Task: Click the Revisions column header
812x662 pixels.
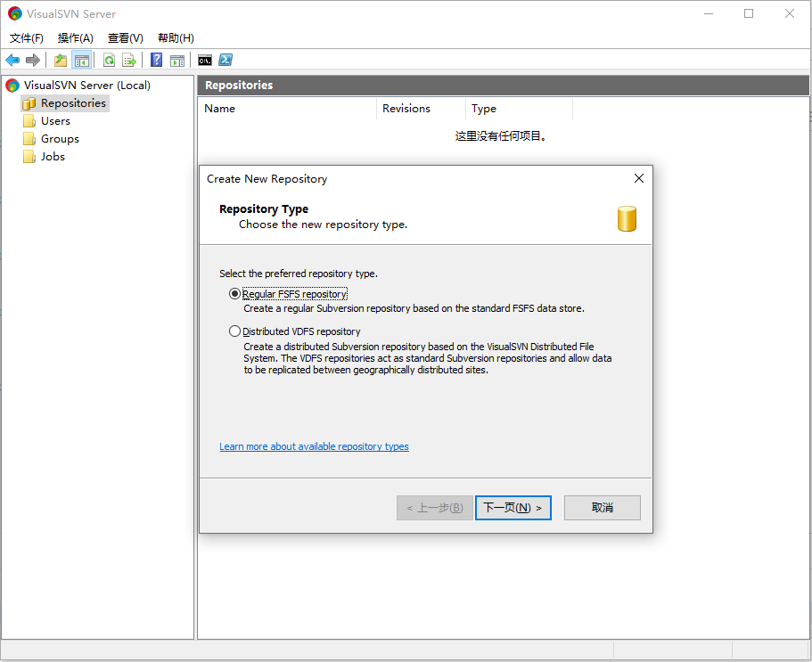Action: click(x=422, y=109)
